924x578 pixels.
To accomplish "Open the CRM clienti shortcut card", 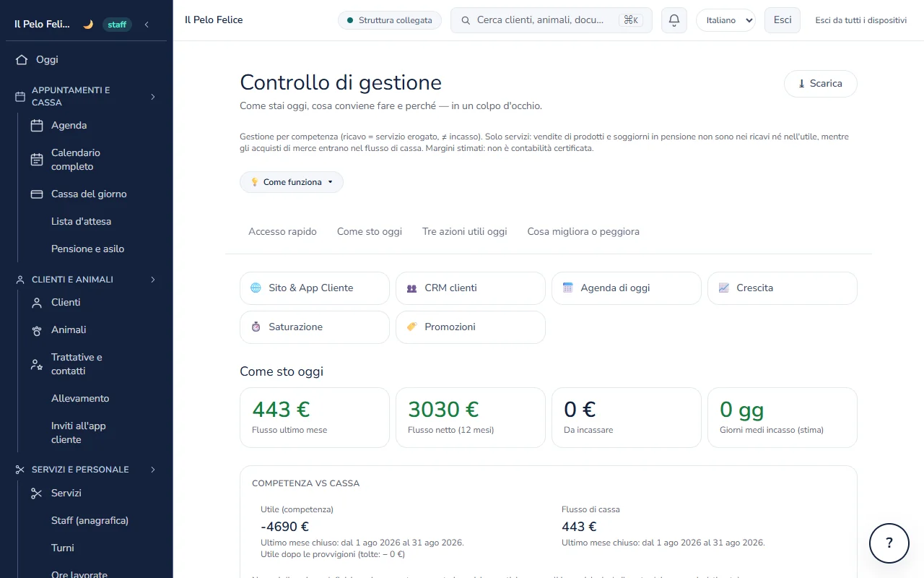I will click(471, 288).
